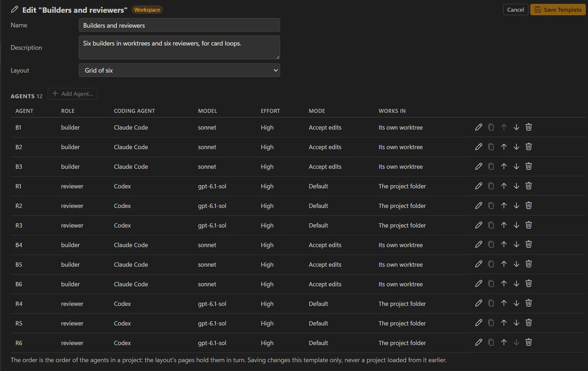Click trash icon for agent B4
588x371 pixels.
click(528, 244)
